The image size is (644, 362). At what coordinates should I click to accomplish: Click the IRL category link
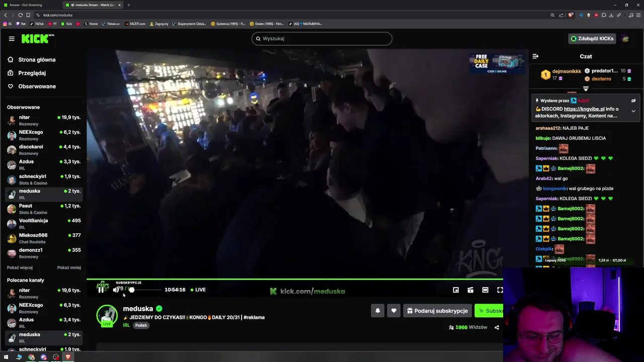[126, 325]
